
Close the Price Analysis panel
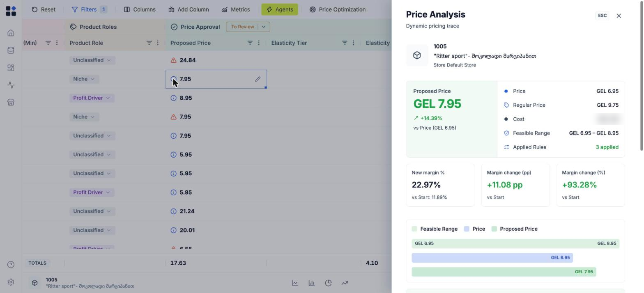[619, 16]
